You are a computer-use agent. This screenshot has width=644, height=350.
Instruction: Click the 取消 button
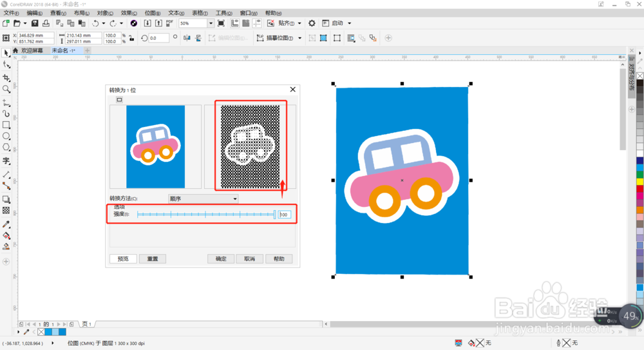(x=250, y=258)
